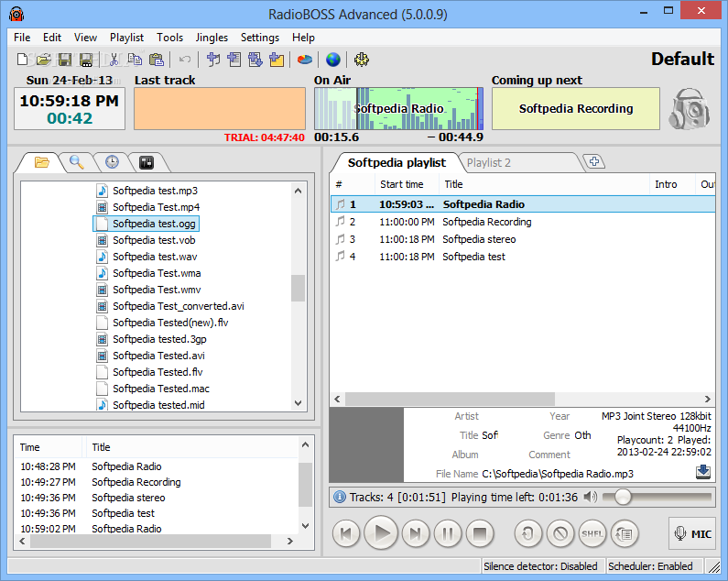The height and width of the screenshot is (581, 728).
Task: Click the add music track icon
Action: 213,60
